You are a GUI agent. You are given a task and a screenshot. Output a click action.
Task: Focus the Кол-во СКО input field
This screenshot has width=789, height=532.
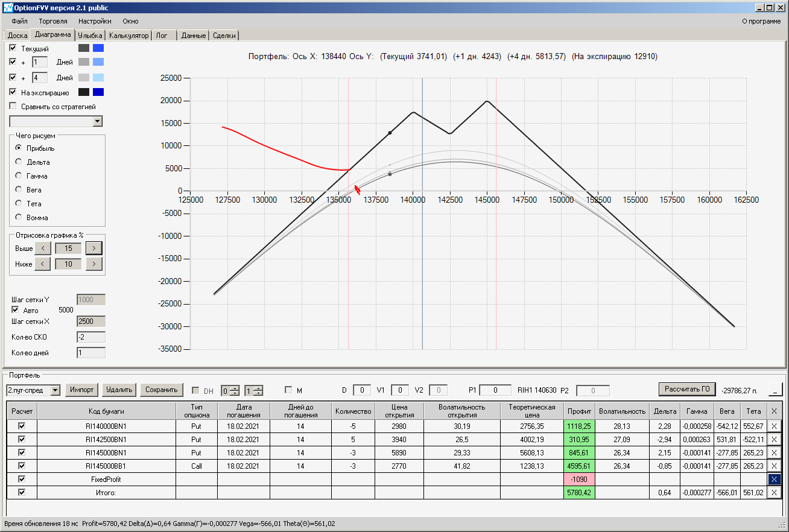tap(91, 337)
